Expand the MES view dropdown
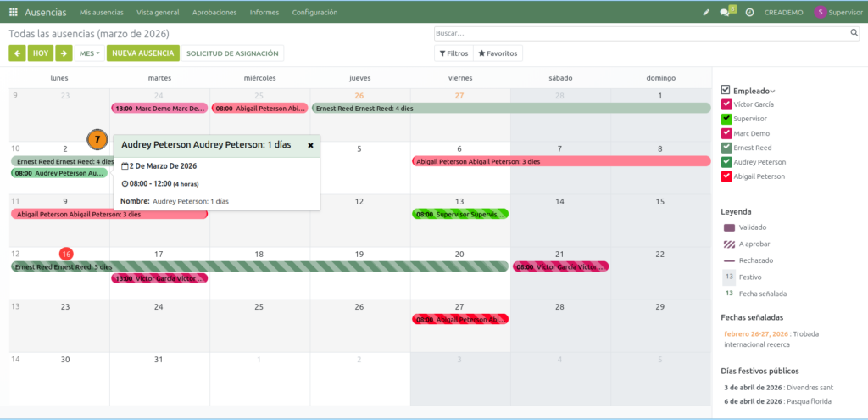Image resolution: width=868 pixels, height=420 pixels. coord(89,53)
